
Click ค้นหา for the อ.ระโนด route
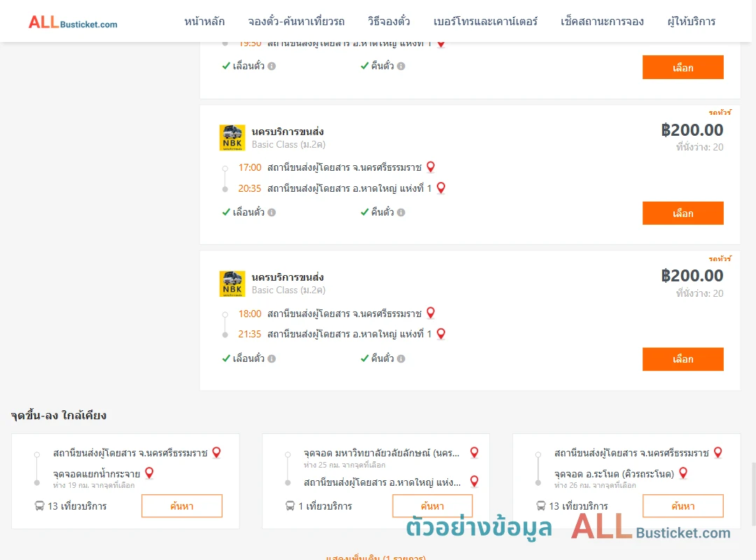pos(682,506)
